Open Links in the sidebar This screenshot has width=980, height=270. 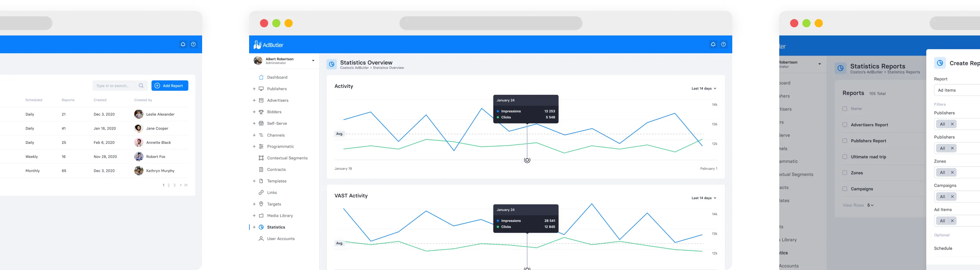pyautogui.click(x=272, y=193)
